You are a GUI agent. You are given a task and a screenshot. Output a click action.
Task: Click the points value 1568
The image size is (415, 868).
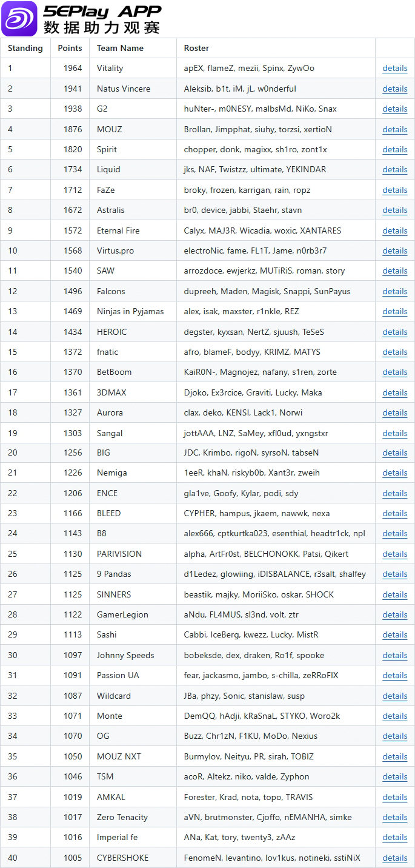coord(73,251)
